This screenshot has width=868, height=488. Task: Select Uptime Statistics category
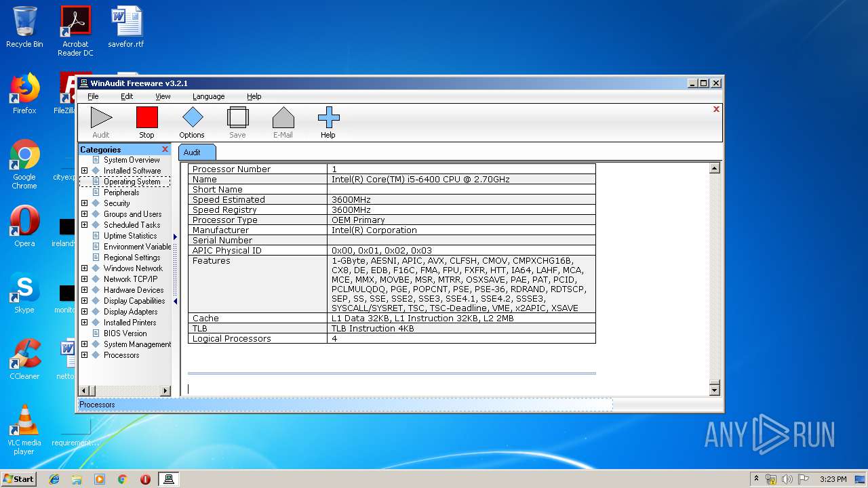(x=130, y=236)
